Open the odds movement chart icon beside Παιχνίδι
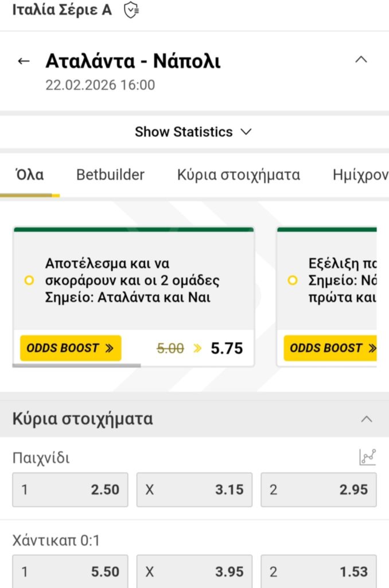389x588 pixels. [367, 457]
